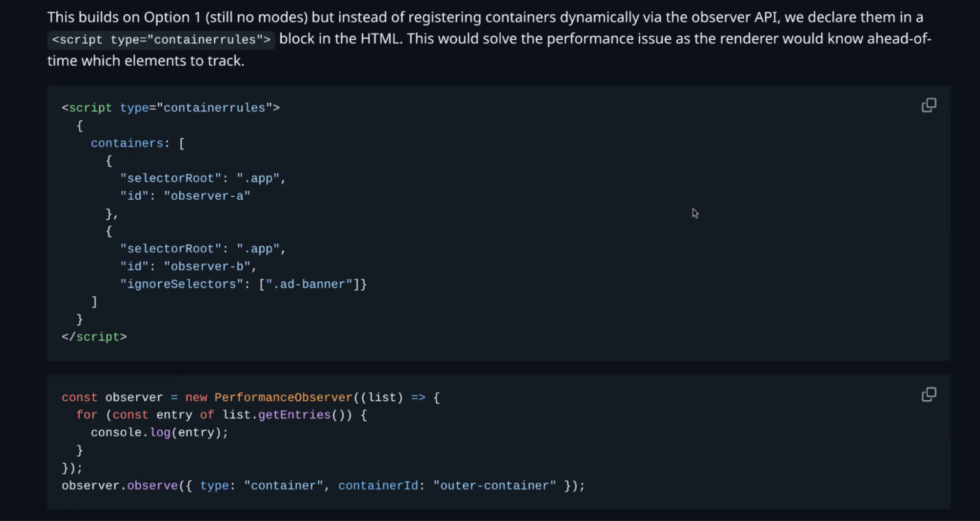Click the "ignoreSelectors" key in code
The width and height of the screenshot is (980, 521).
click(182, 284)
